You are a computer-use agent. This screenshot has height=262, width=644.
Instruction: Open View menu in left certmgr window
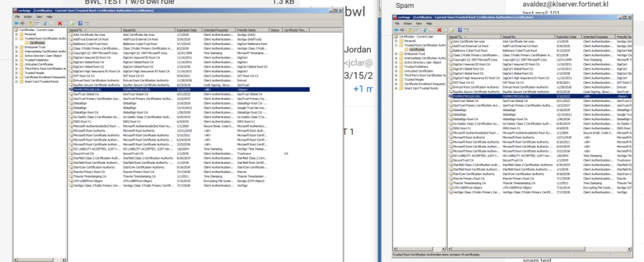tap(39, 17)
